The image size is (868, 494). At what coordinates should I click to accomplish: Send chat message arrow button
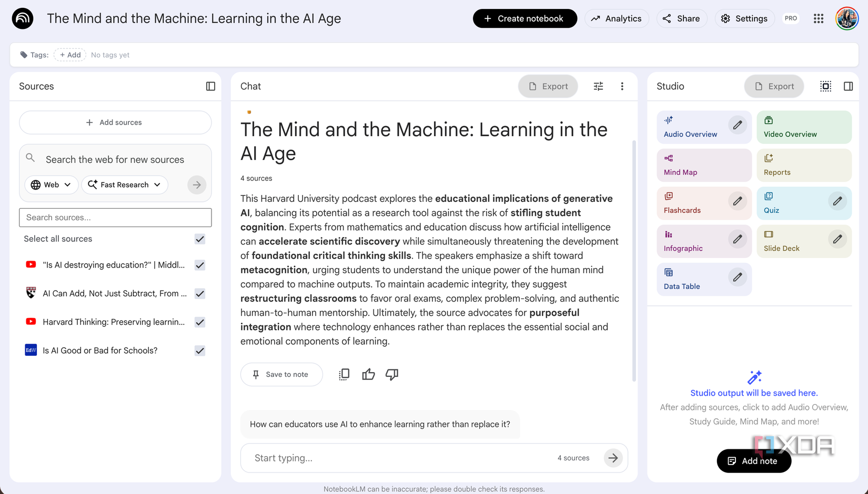point(613,458)
